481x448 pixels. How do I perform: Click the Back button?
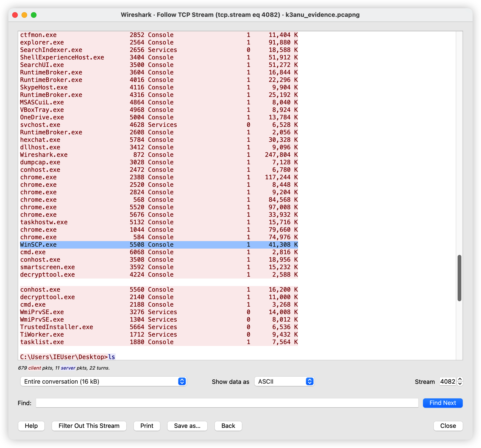click(x=228, y=426)
